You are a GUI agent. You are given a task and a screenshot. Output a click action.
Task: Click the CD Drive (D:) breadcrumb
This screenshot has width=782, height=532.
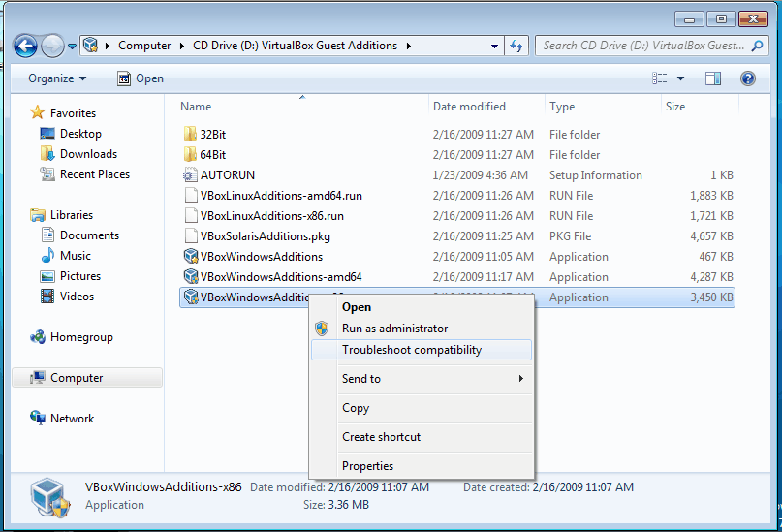pyautogui.click(x=295, y=46)
